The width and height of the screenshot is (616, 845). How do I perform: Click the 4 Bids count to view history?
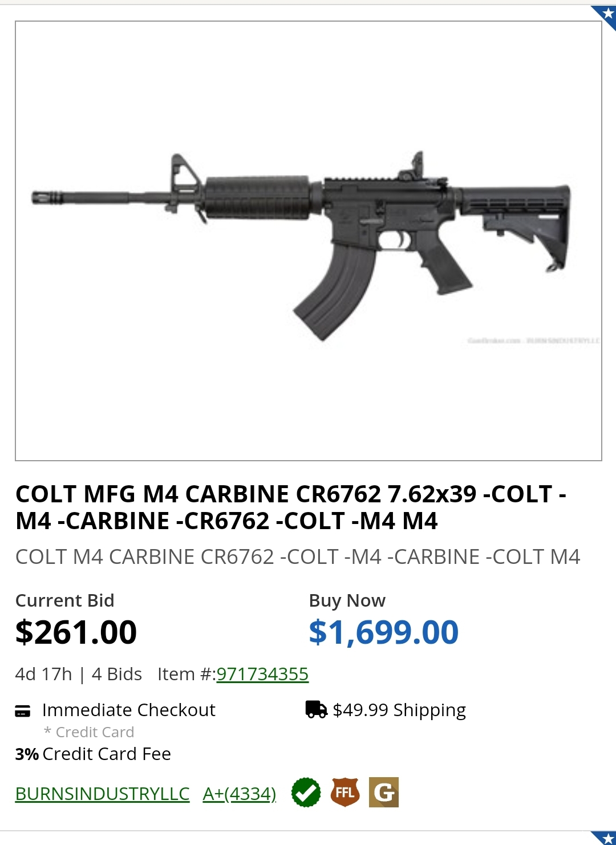116,674
